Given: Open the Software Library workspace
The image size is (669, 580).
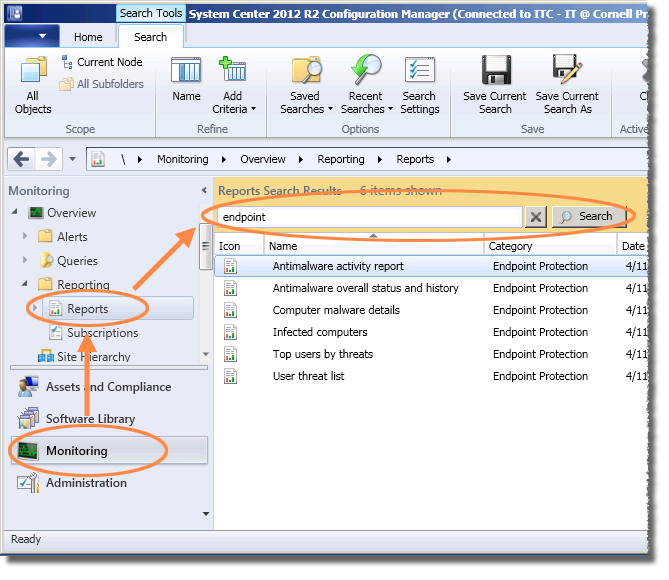Looking at the screenshot, I should (109, 419).
